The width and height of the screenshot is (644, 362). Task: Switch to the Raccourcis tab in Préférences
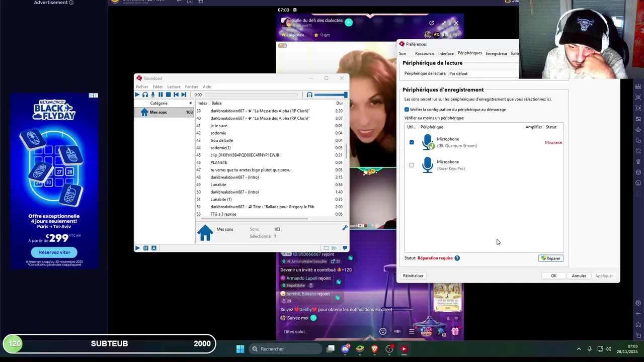425,53
